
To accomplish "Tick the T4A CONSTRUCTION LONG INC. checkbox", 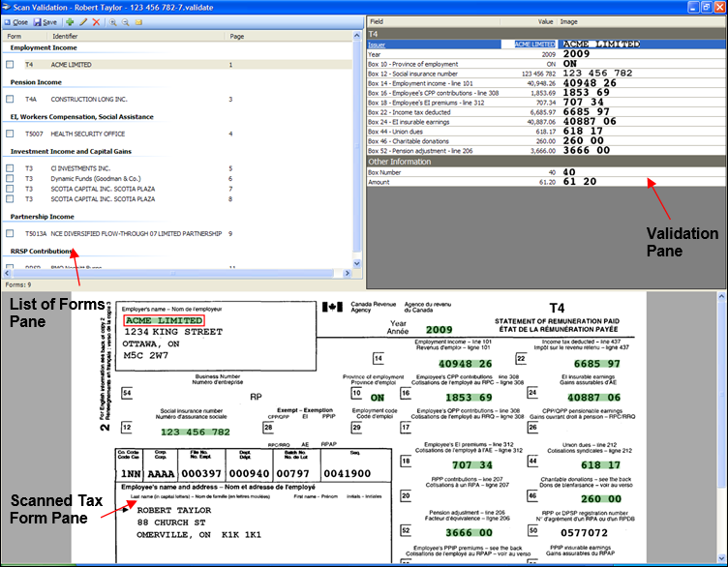I will 10,99.
